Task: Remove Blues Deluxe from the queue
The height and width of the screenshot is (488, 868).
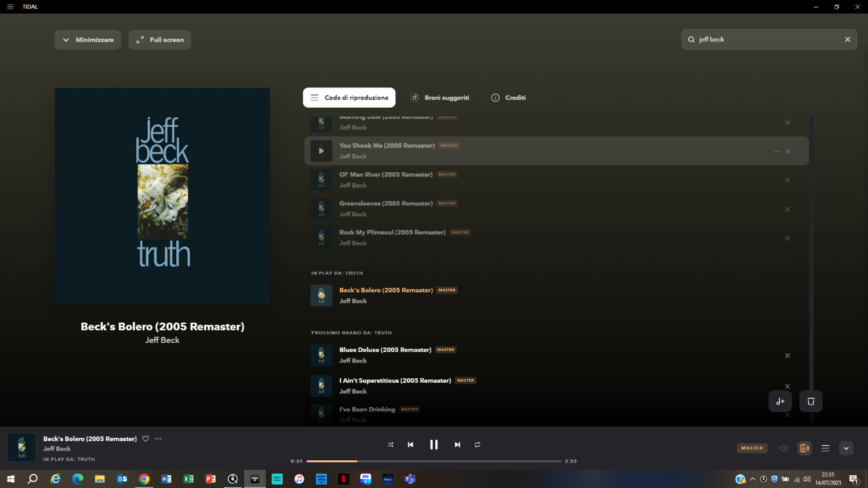Action: [x=787, y=356]
